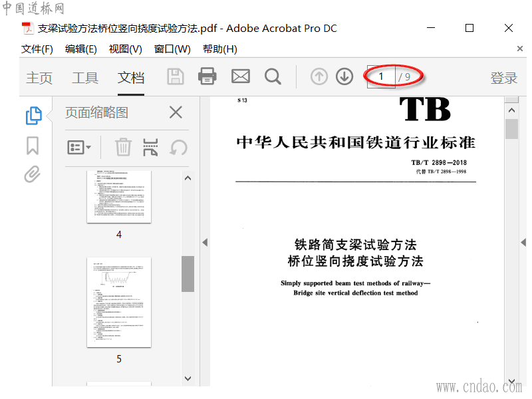Close the 页面缩略图 panel
Screen dimensions: 532x399
(176, 112)
